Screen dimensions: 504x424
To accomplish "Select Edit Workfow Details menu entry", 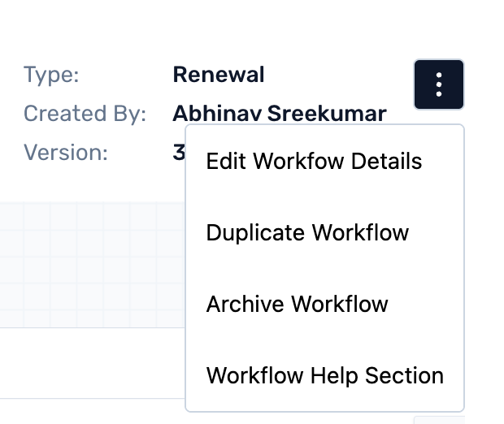I will pyautogui.click(x=314, y=161).
